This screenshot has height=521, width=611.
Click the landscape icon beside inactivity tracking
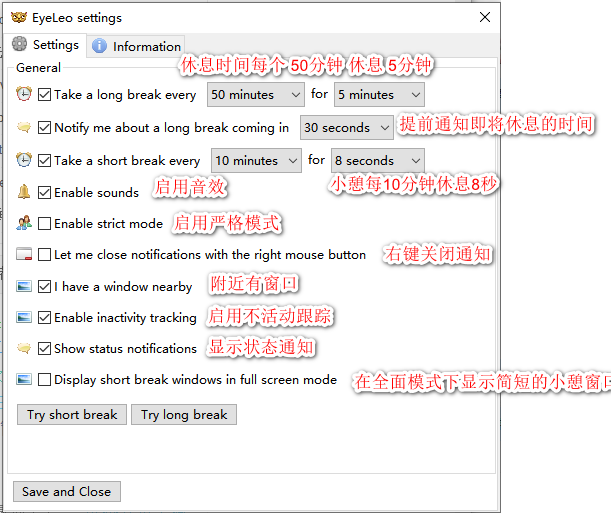24,317
